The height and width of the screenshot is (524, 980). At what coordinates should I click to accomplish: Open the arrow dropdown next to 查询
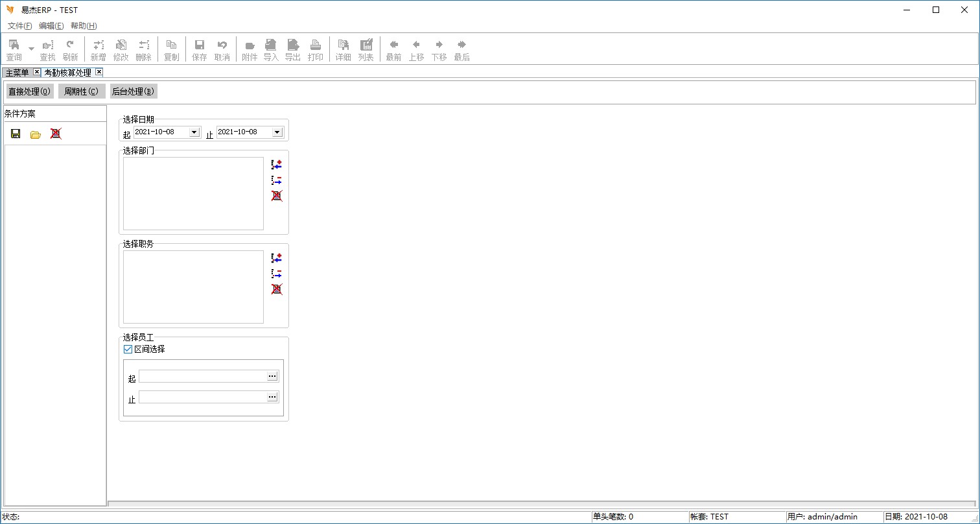pyautogui.click(x=31, y=49)
